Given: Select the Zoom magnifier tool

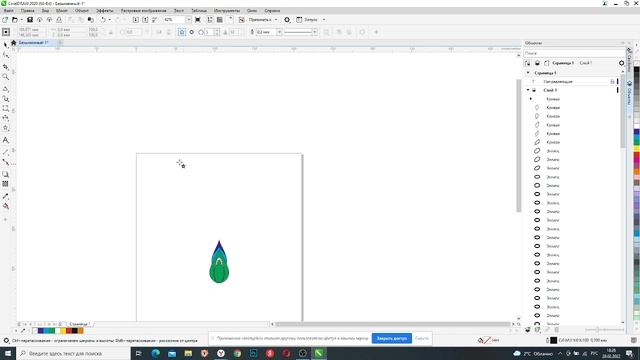Looking at the screenshot, I should 6,77.
